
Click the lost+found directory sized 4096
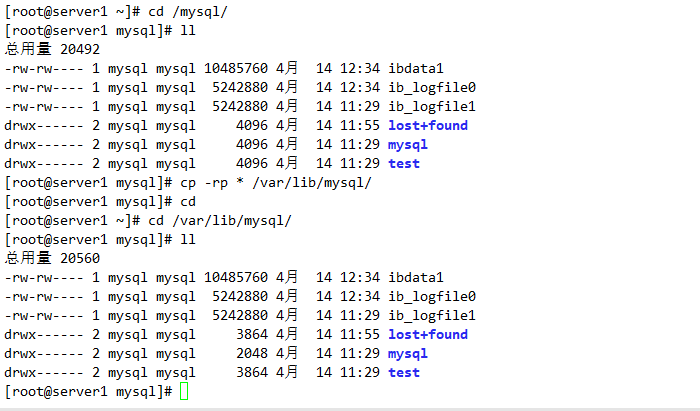click(x=427, y=125)
